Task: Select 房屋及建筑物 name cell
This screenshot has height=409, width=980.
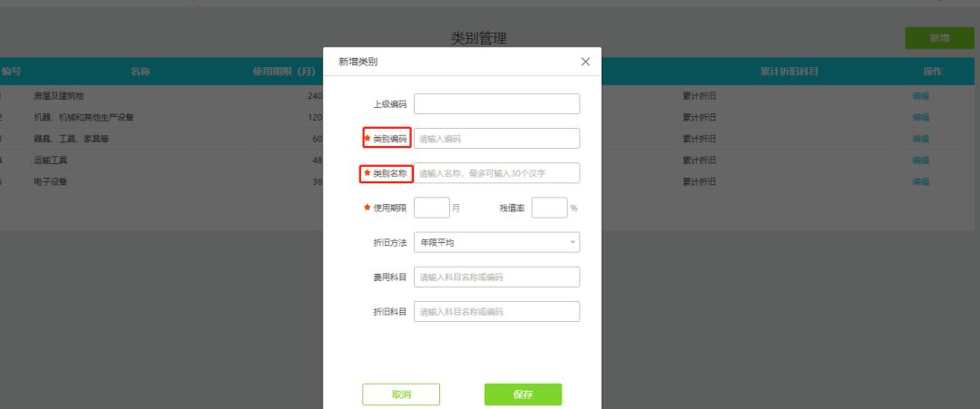Action: (59, 96)
